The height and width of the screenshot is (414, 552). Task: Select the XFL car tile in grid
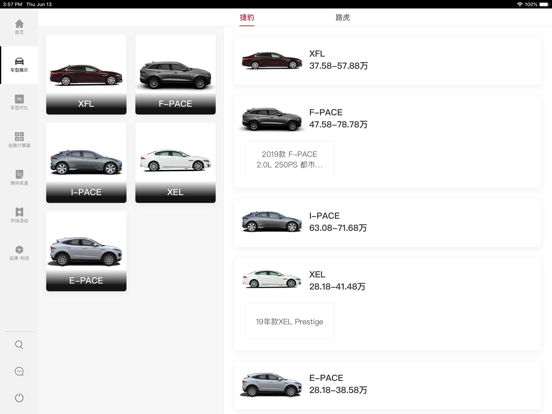86,74
